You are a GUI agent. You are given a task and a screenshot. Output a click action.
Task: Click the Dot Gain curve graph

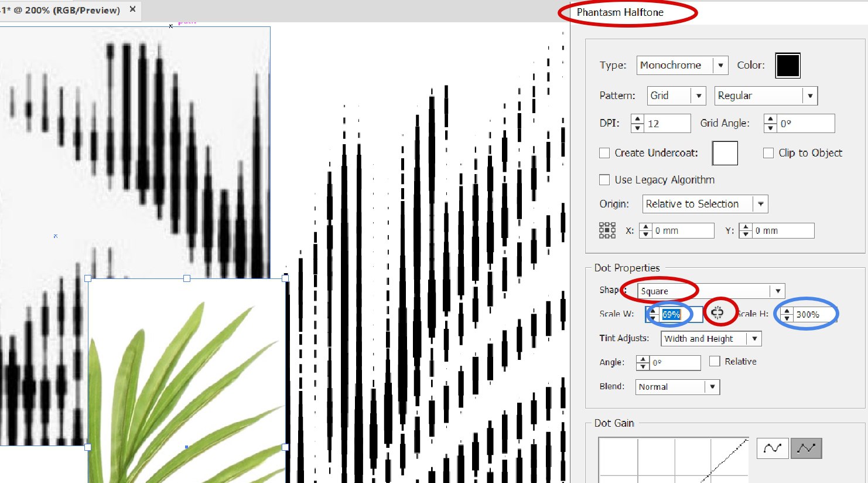[x=674, y=460]
